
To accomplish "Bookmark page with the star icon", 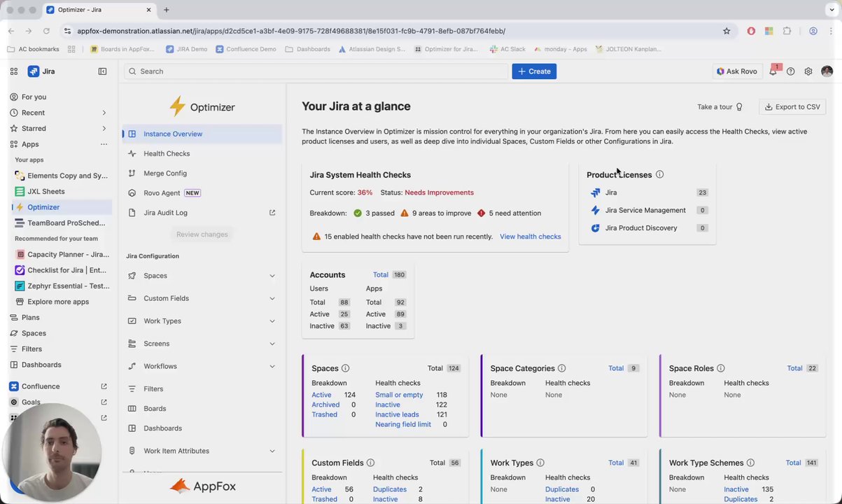I will click(727, 31).
